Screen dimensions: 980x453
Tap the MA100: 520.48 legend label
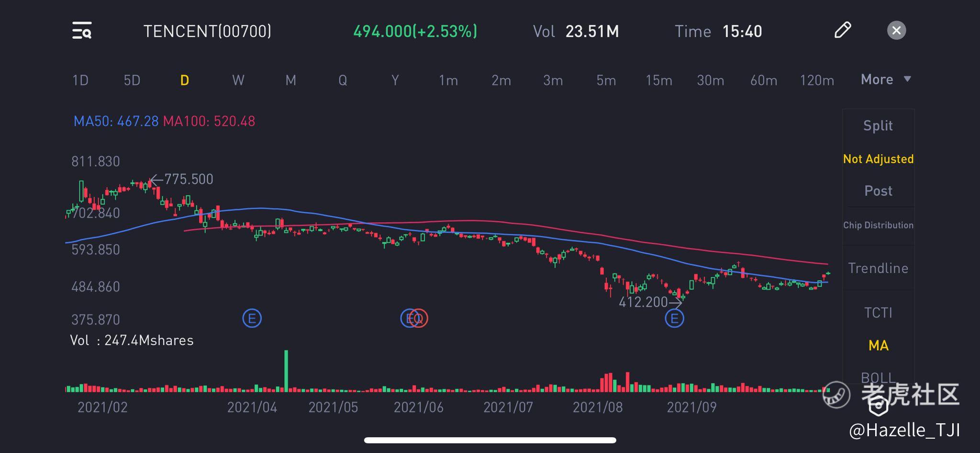coord(209,121)
